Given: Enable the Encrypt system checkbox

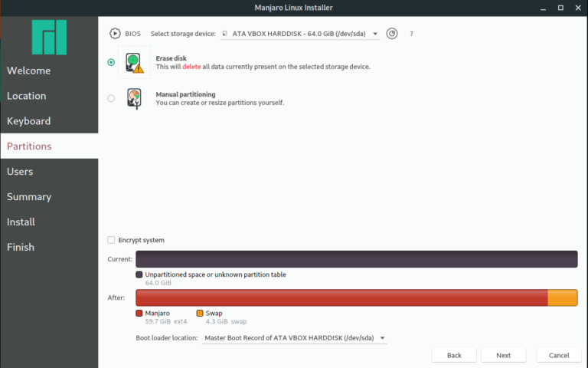Looking at the screenshot, I should [111, 240].
